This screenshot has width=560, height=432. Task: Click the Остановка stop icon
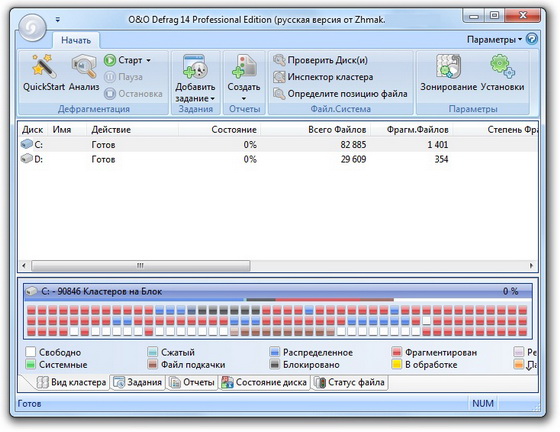click(110, 94)
